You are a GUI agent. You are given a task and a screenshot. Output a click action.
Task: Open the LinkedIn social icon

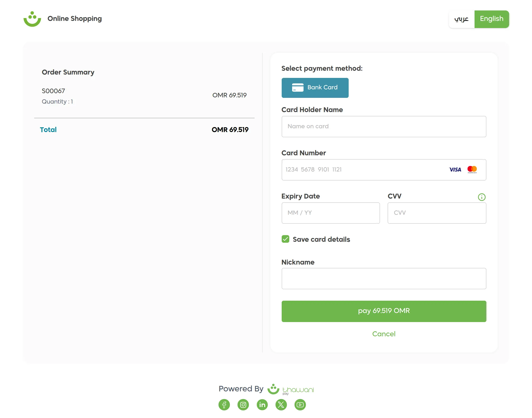262,404
